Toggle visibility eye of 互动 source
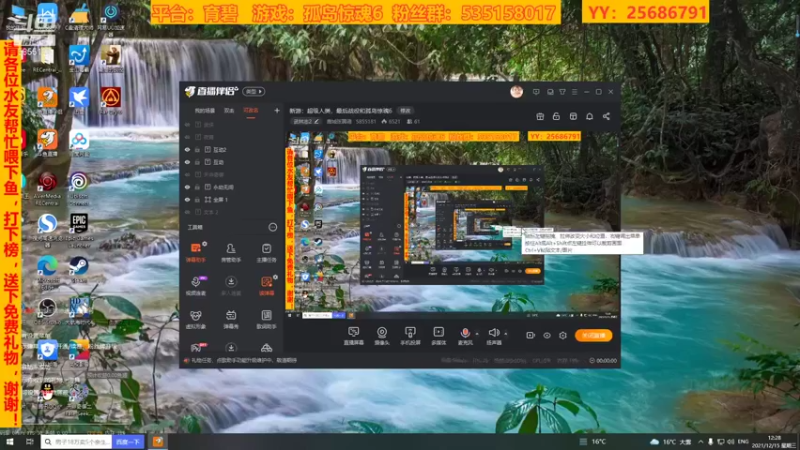Image resolution: width=800 pixels, height=450 pixels. point(187,162)
